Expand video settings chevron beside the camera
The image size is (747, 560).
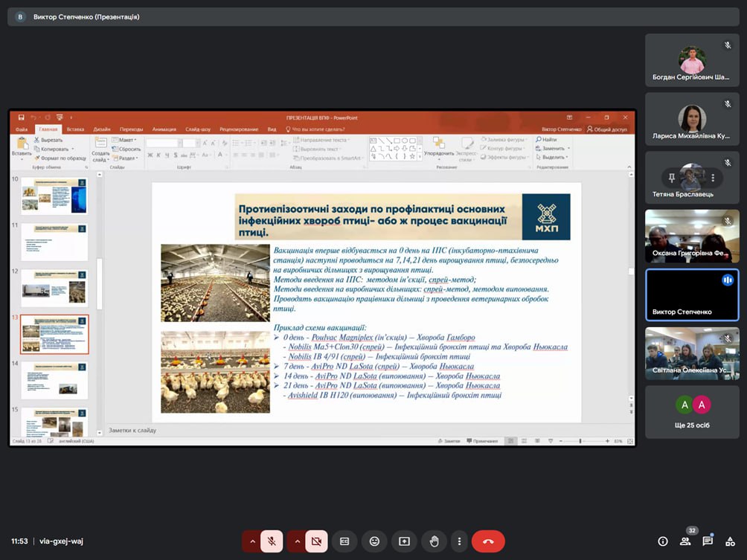[x=298, y=541]
